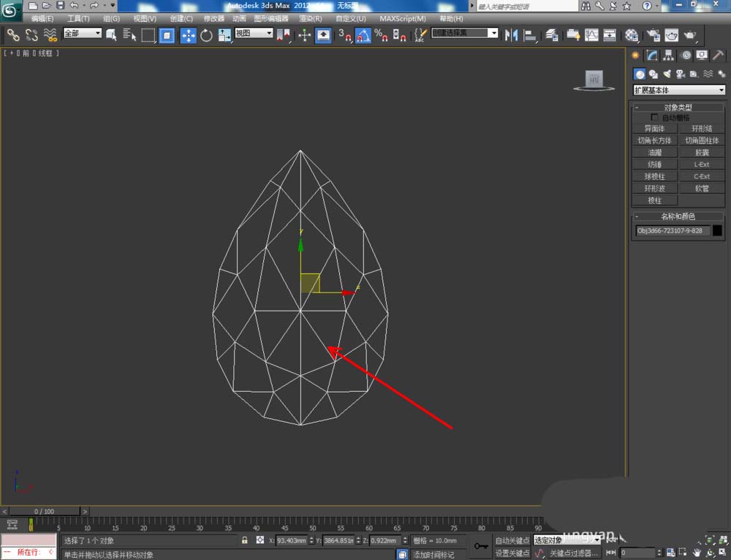Enable the 自动栅格 checkbox
The height and width of the screenshot is (560, 731).
tap(654, 118)
